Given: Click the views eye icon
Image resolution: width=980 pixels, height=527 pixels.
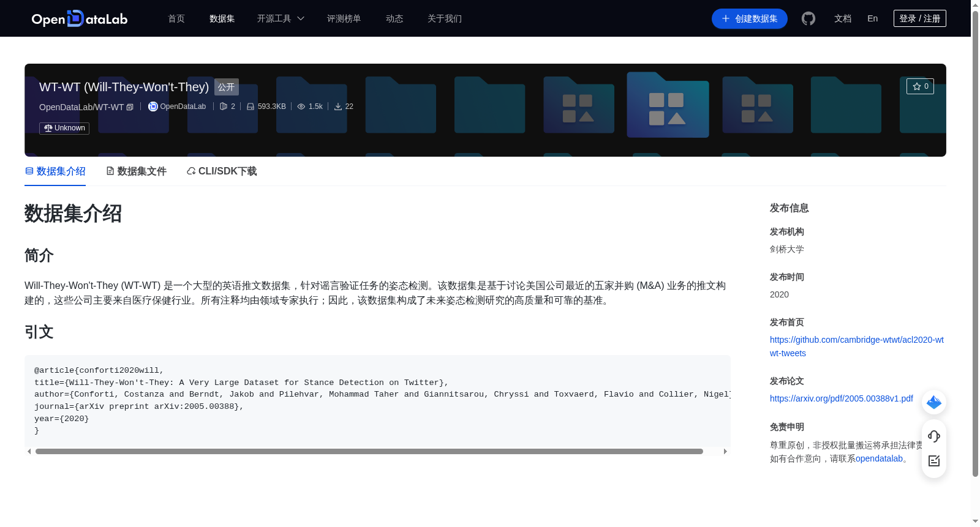Looking at the screenshot, I should [x=301, y=107].
